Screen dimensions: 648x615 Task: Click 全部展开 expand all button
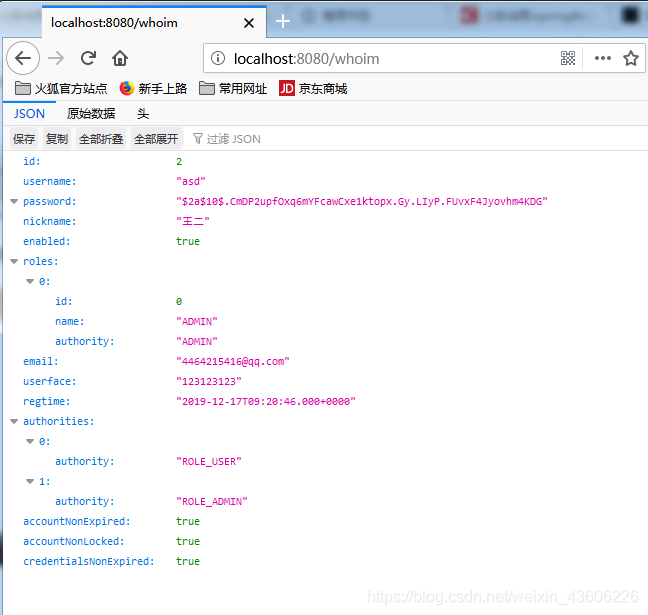click(x=156, y=139)
